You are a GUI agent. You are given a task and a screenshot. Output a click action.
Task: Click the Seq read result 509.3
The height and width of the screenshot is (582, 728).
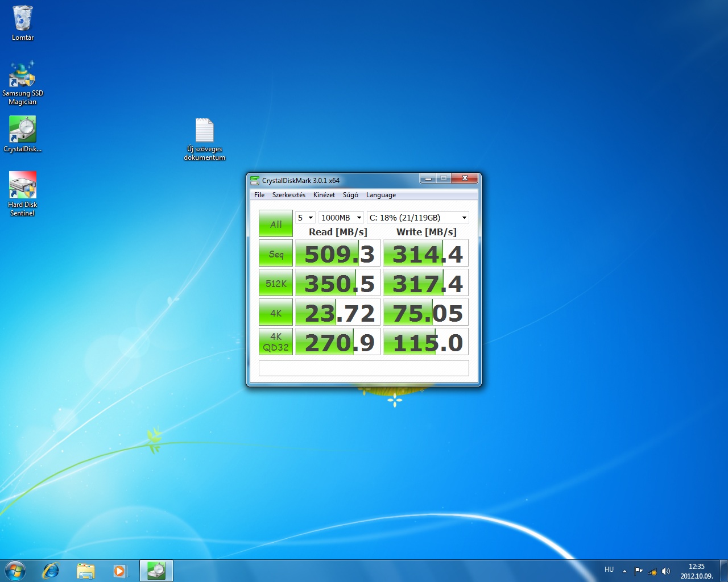[338, 253]
